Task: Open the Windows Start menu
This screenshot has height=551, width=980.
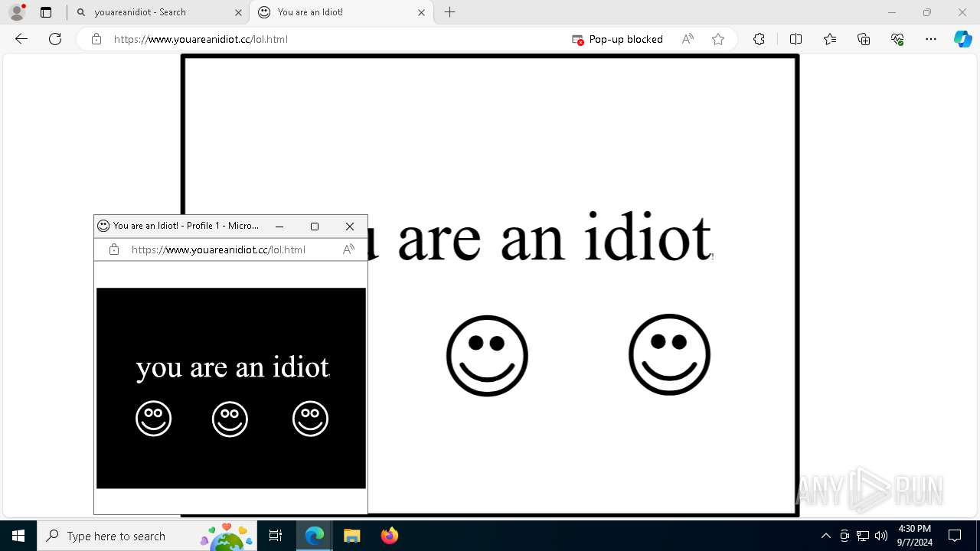Action: pos(18,536)
